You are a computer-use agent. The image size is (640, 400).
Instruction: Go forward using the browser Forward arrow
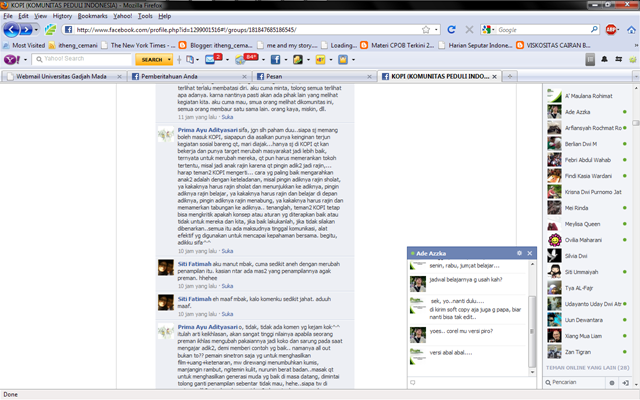(26, 30)
